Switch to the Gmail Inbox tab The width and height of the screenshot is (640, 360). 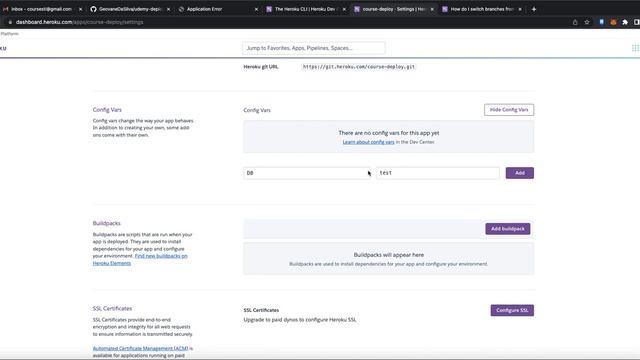point(41,9)
